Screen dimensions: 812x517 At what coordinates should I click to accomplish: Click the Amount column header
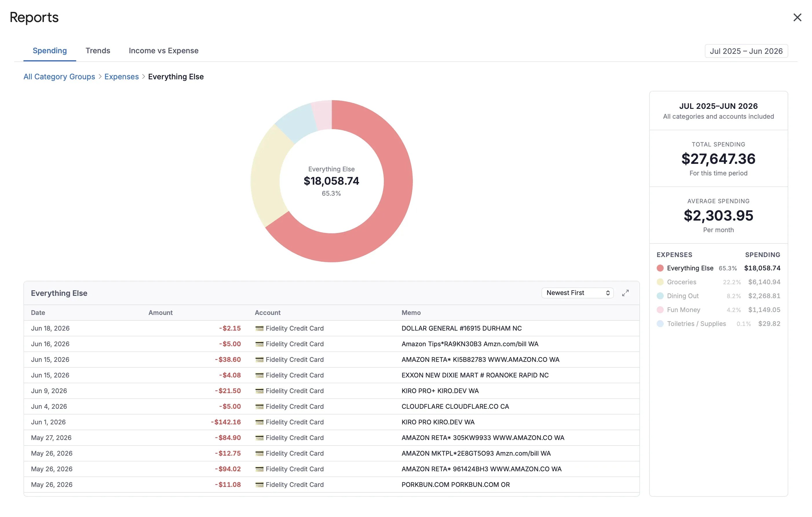160,312
